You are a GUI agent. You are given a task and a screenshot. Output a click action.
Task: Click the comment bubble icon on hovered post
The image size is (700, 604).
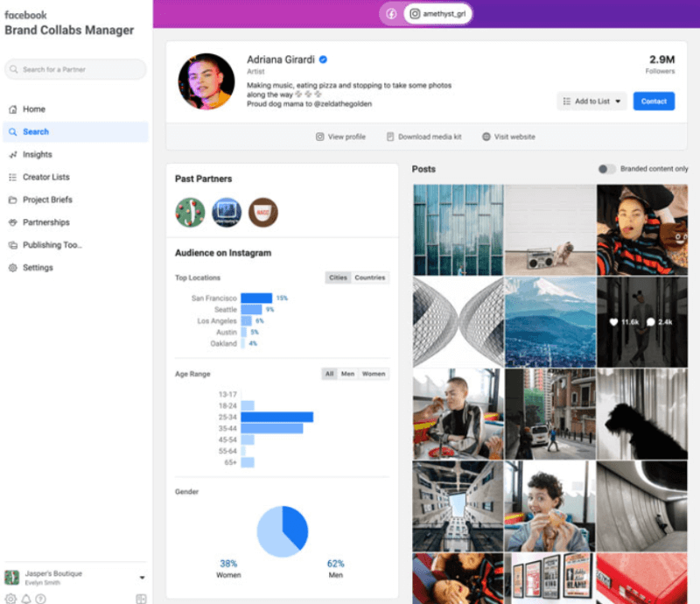click(x=650, y=322)
